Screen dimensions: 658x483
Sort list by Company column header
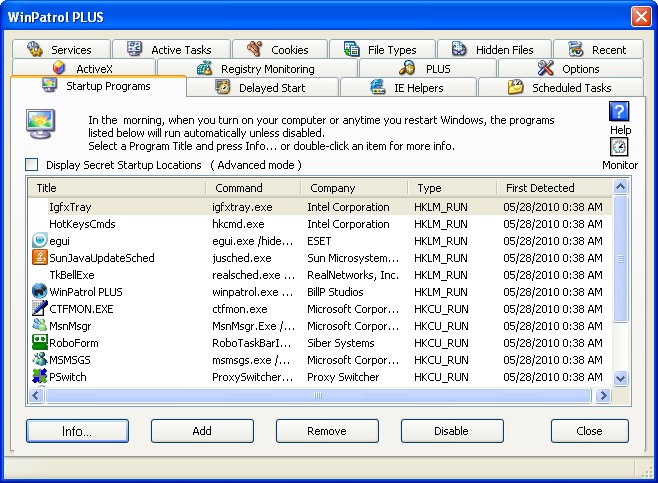pos(355,188)
